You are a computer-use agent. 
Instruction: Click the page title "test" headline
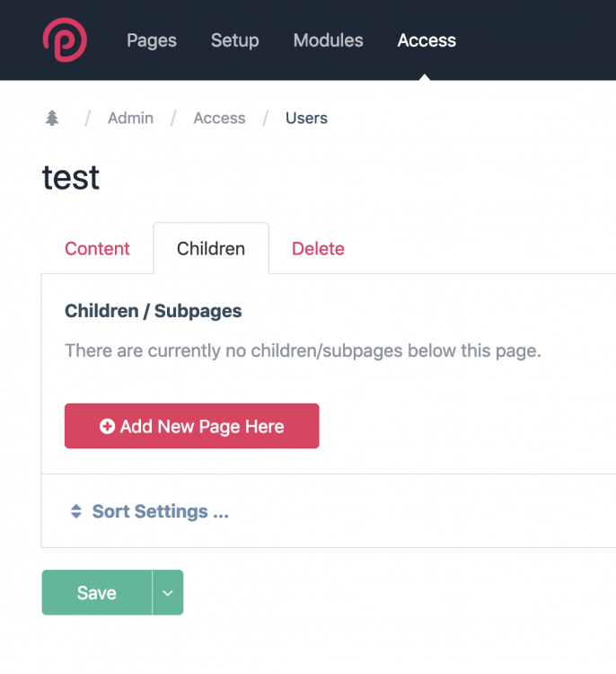[x=71, y=177]
